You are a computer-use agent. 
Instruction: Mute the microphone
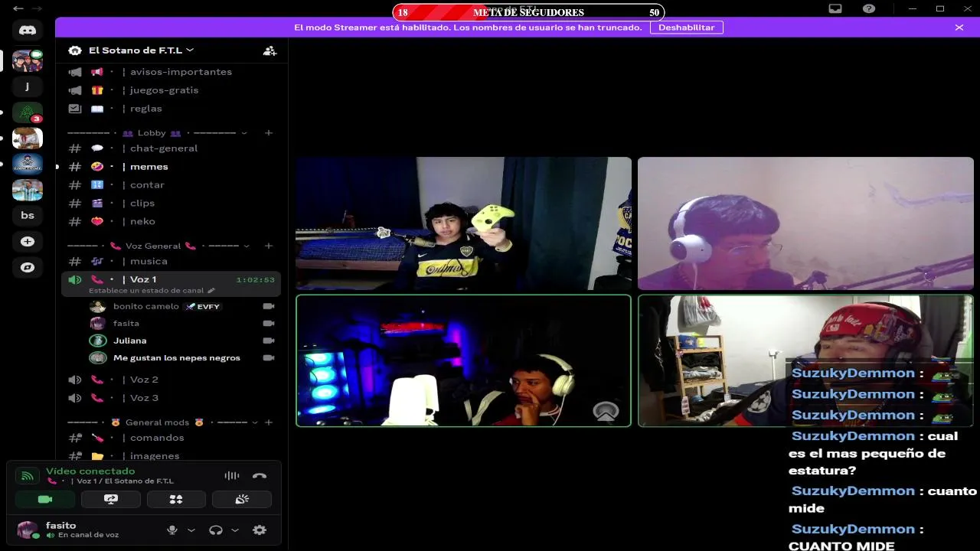point(172,530)
